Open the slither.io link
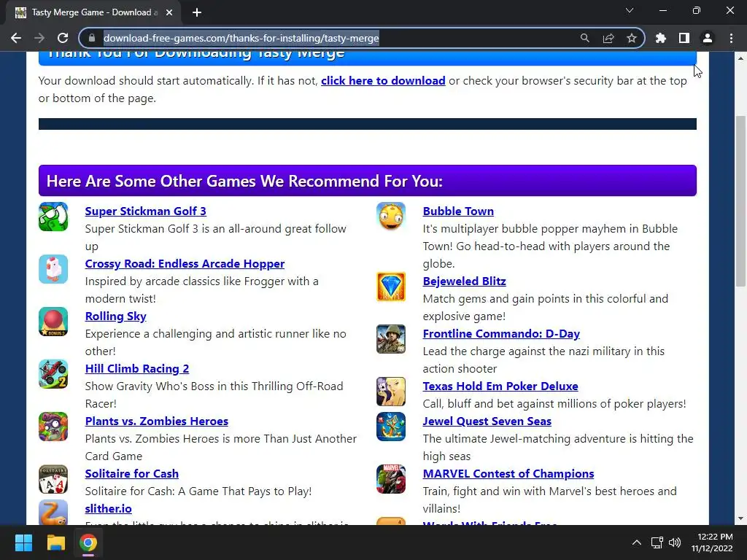This screenshot has width=747, height=560. pos(108,508)
